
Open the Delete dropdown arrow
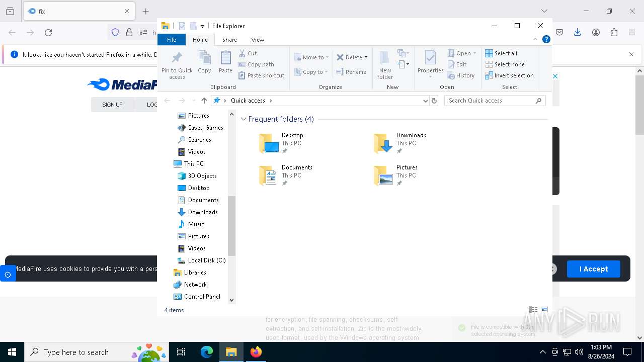click(x=366, y=57)
